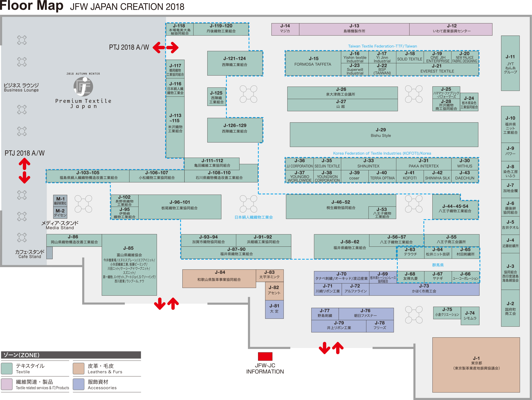Select booth J-86 岡山県織物構造改善工業組合
532x400 pixels.
(74, 240)
